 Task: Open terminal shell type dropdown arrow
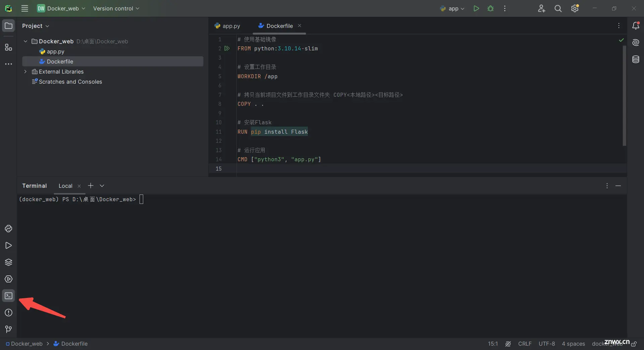pos(102,186)
